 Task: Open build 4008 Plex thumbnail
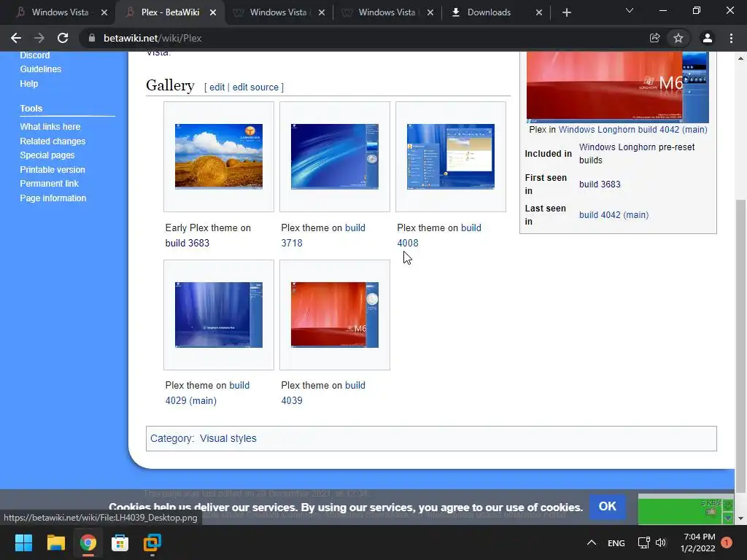(451, 157)
